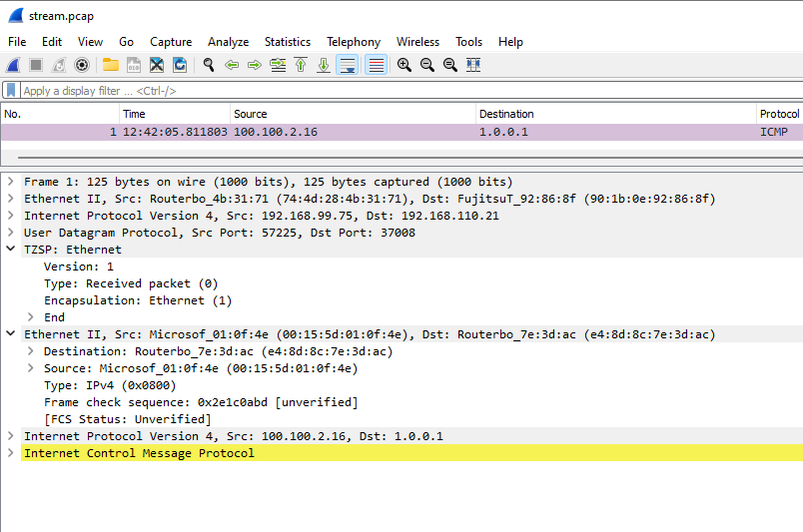803x532 pixels.
Task: Reset text to normal size icon
Action: (450, 65)
